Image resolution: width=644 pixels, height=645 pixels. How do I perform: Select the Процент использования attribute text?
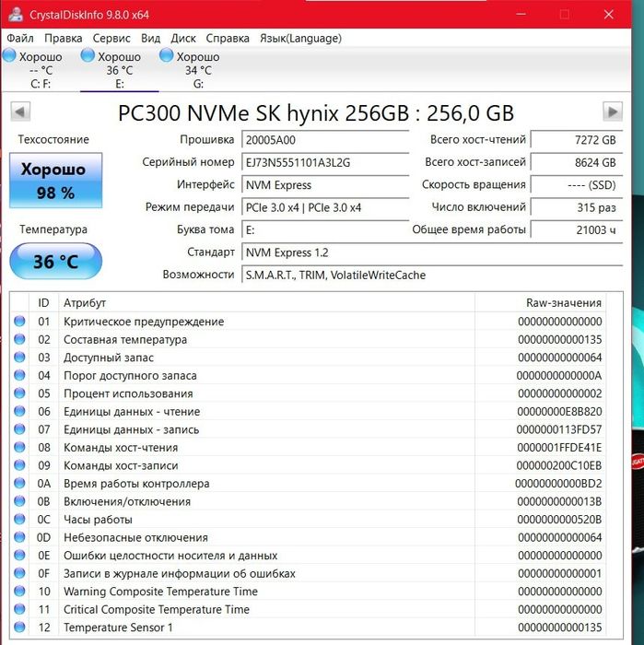tap(128, 393)
